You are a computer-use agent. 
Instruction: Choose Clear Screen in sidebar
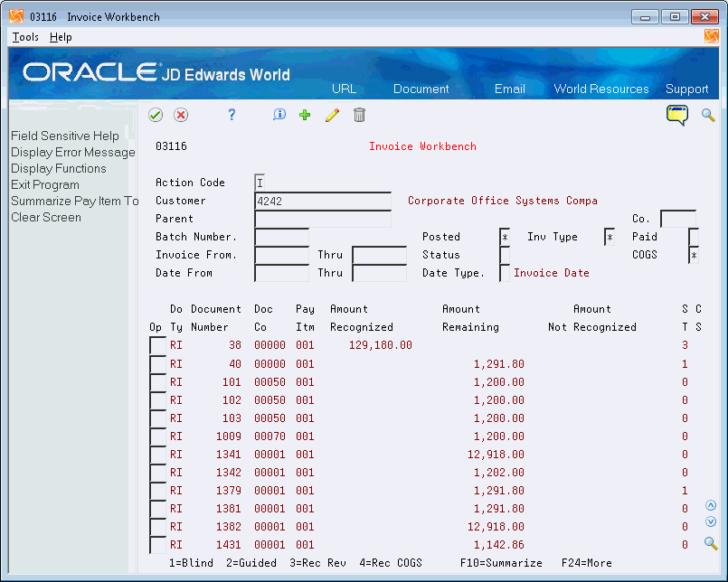tap(46, 217)
